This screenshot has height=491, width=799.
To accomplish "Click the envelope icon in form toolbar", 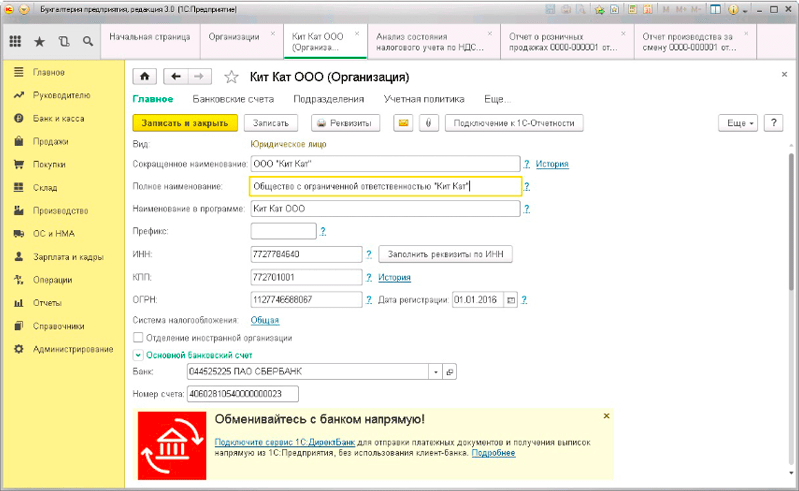I will click(404, 123).
